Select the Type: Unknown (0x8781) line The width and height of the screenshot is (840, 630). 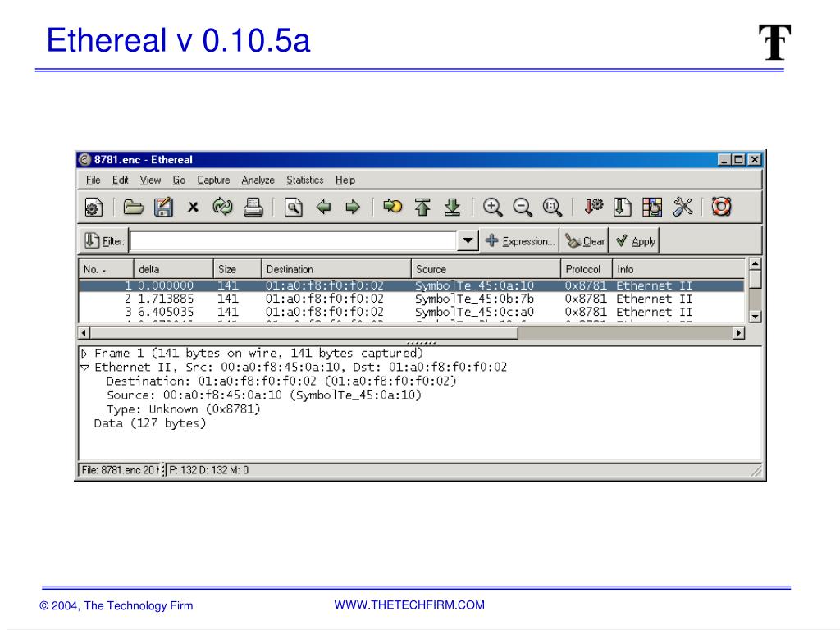point(183,409)
